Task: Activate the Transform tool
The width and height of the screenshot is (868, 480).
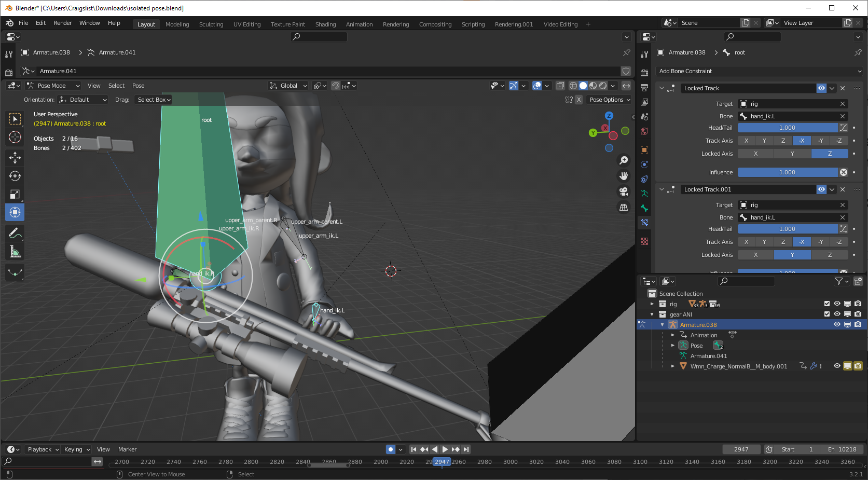Action: [x=15, y=212]
